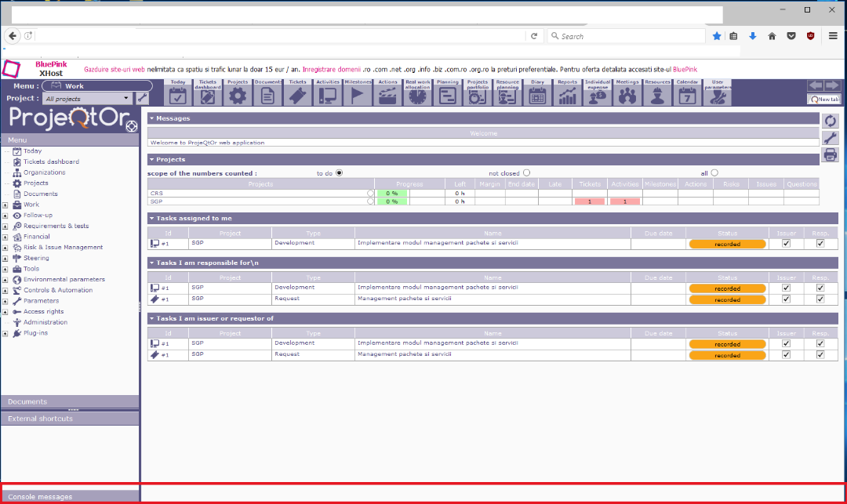Click the New tab button
Viewport: 847px width, 504px height.
point(823,99)
